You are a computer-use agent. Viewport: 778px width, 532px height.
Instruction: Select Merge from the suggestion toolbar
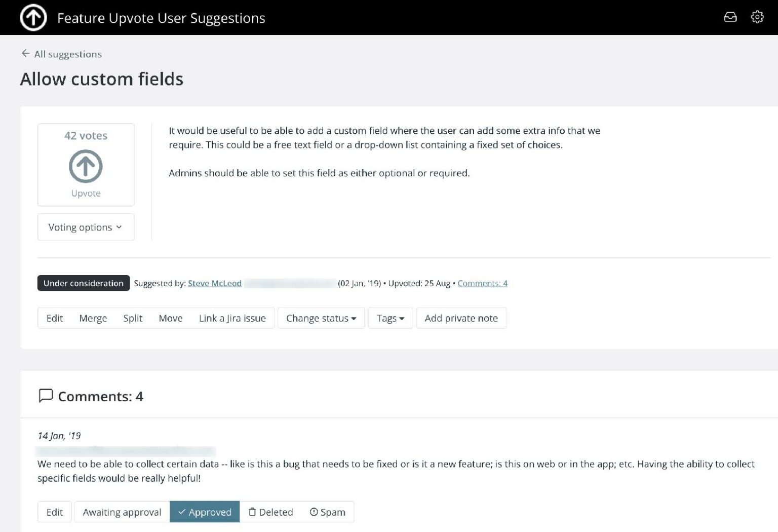[x=93, y=318]
